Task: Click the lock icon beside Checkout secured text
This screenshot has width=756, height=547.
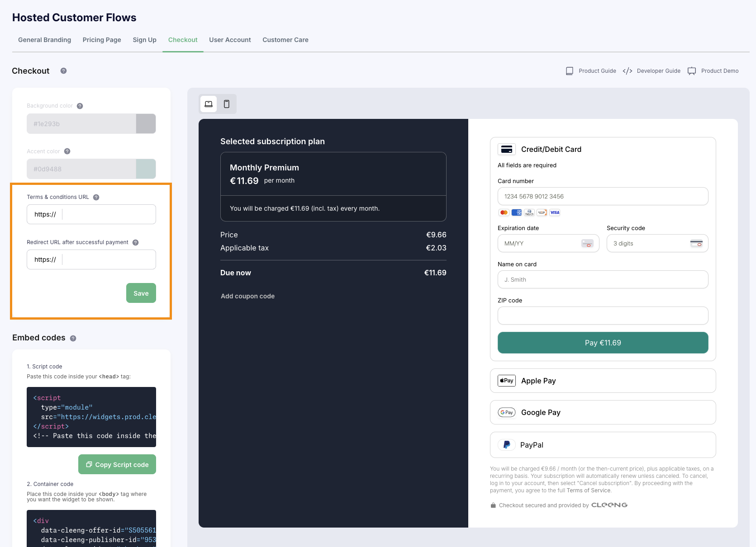Action: 493,505
